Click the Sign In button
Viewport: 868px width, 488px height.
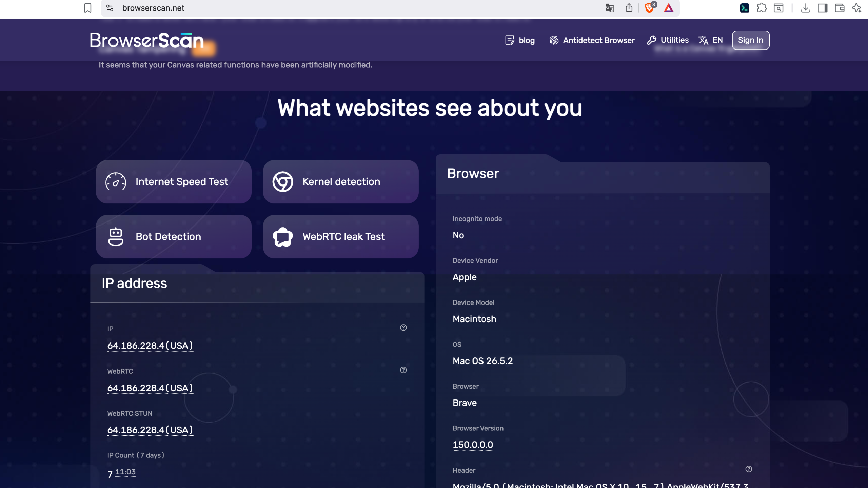coord(751,40)
